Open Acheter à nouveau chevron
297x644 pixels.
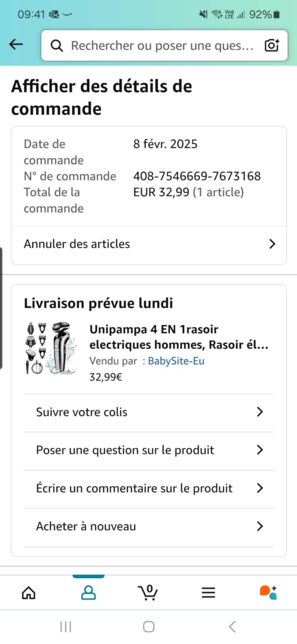(x=260, y=526)
